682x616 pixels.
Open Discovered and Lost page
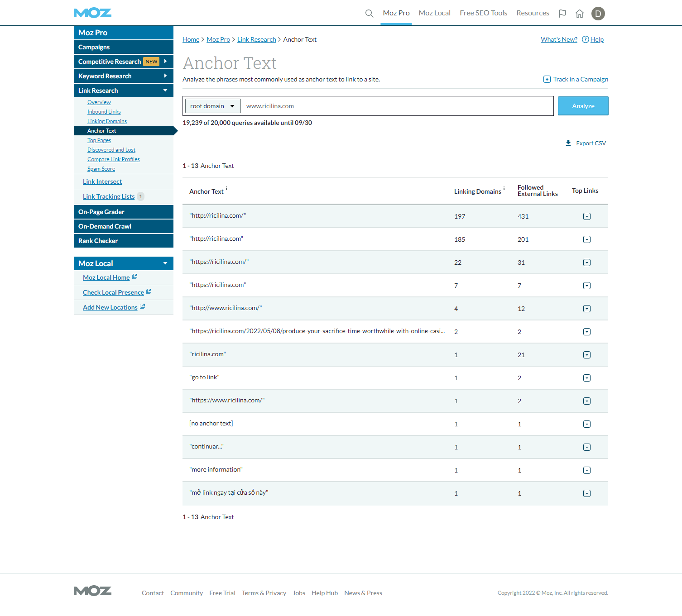(x=111, y=150)
